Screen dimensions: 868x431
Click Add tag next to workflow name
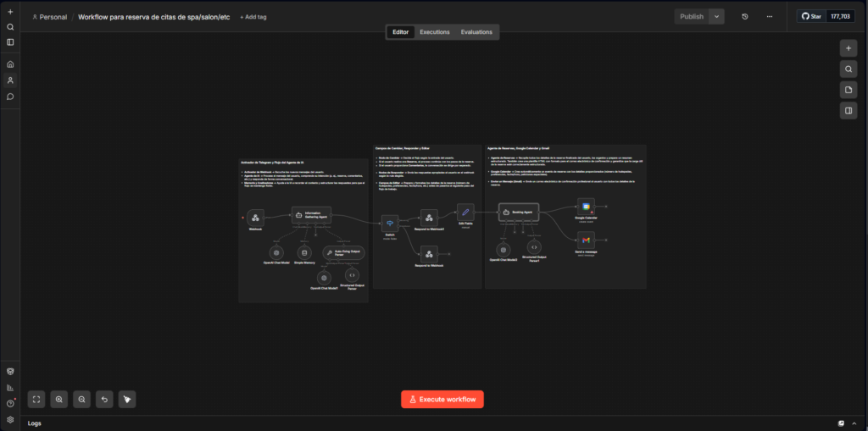[253, 17]
